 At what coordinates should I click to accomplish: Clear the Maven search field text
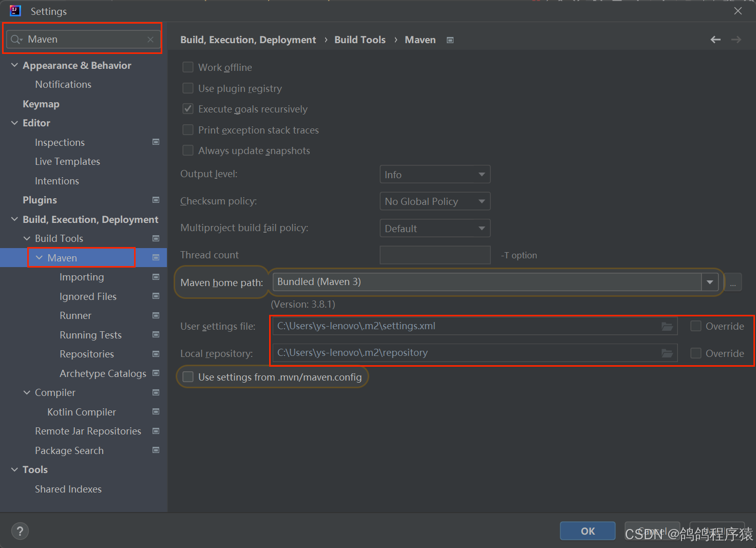click(x=150, y=40)
